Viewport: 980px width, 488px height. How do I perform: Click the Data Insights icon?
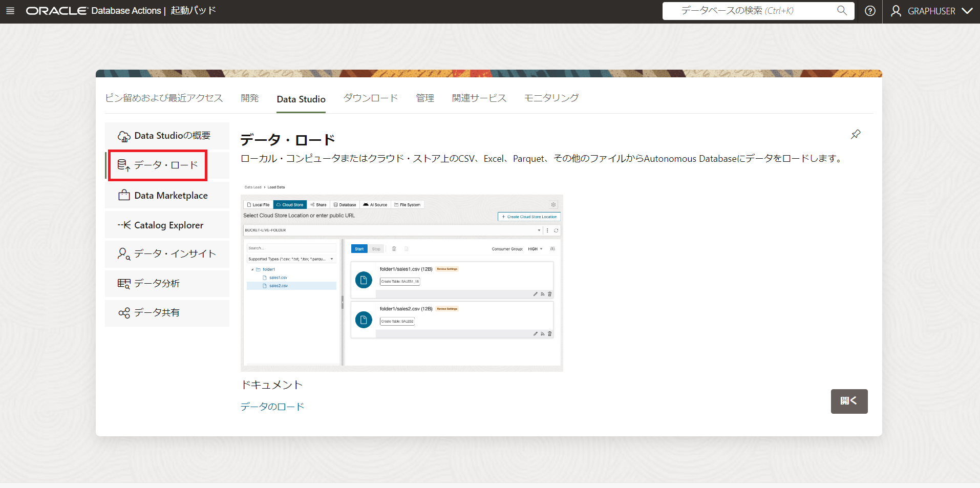(x=124, y=254)
